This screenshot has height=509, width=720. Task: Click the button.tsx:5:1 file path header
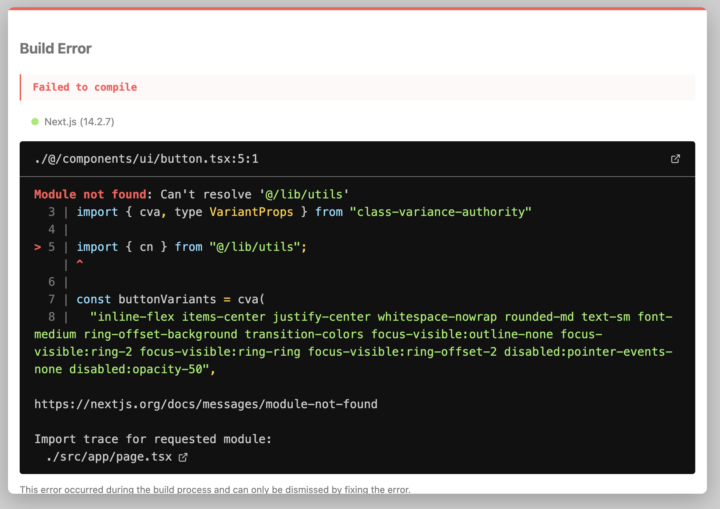click(x=146, y=159)
